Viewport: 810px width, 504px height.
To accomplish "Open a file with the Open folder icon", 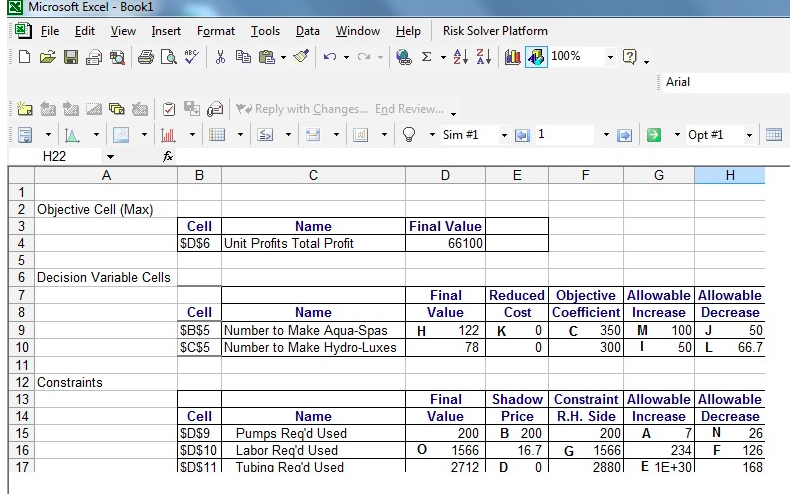I will [x=47, y=57].
